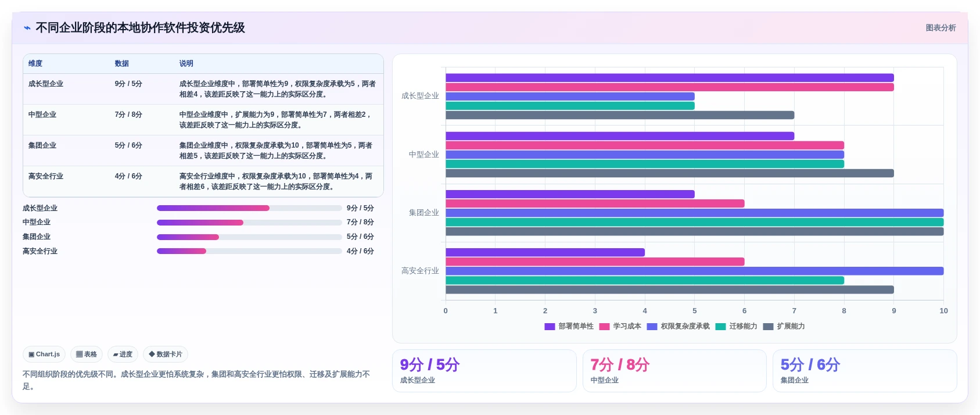
Task: Click the 成长型企业 label in the progress list
Action: 40,208
